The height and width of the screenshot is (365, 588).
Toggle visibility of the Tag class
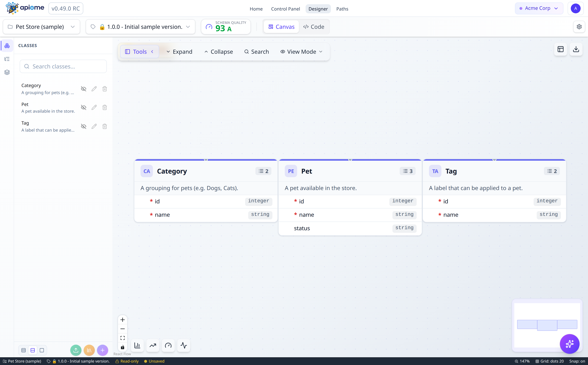point(84,126)
